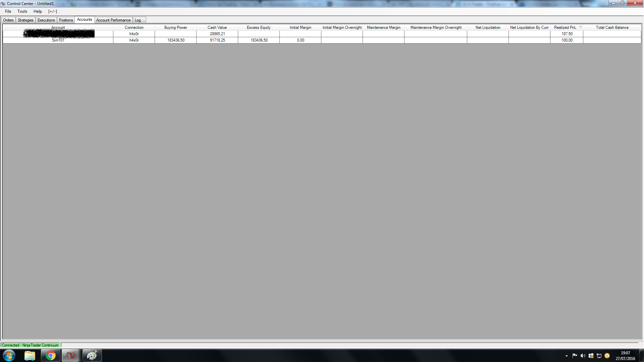Screen dimensions: 644x362
Task: Open Google Chrome from taskbar
Action: (51, 355)
